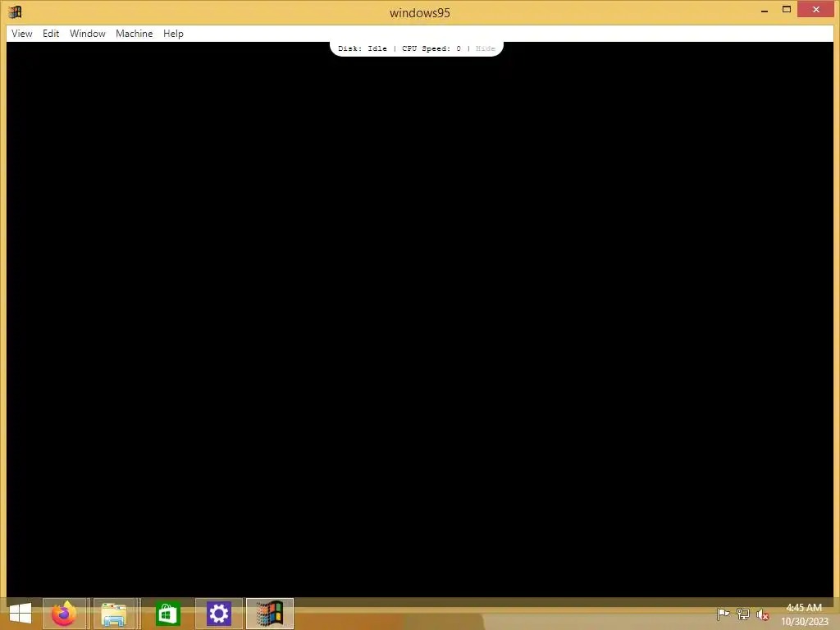Open the Edit menu
The width and height of the screenshot is (840, 630).
point(51,33)
